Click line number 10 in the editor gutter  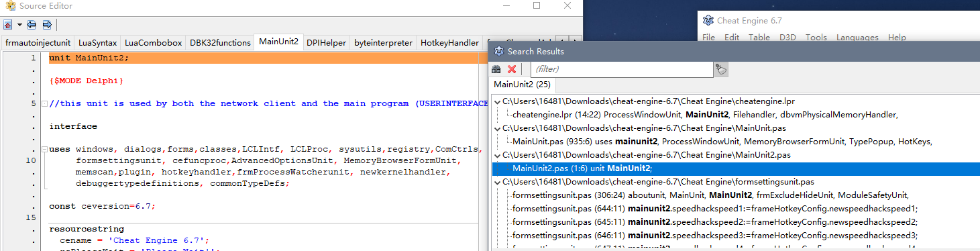[x=31, y=160]
